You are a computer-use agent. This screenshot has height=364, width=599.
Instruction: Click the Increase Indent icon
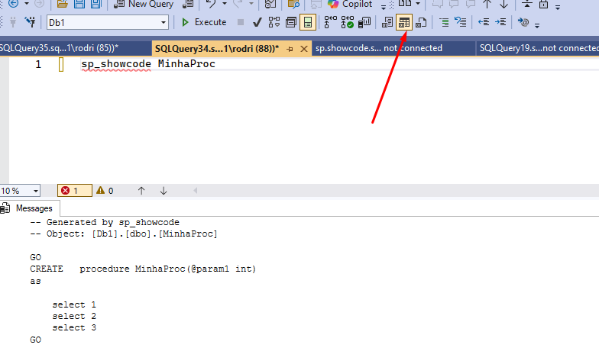(500, 22)
